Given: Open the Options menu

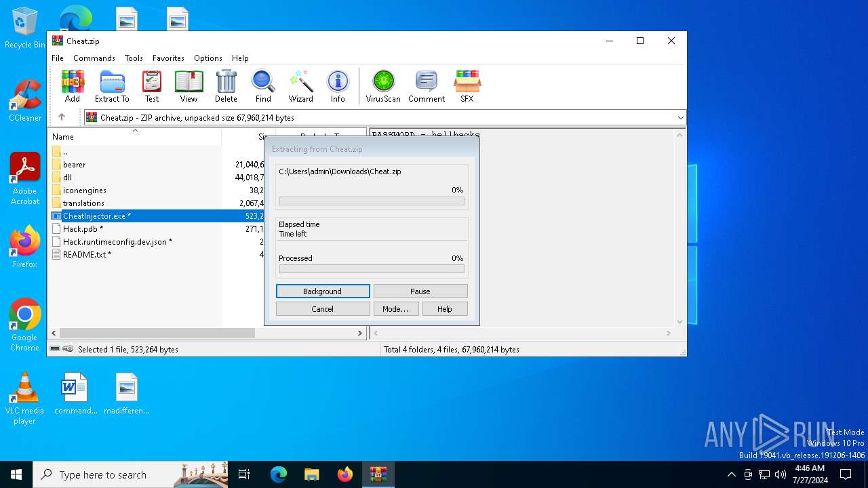Looking at the screenshot, I should click(208, 58).
